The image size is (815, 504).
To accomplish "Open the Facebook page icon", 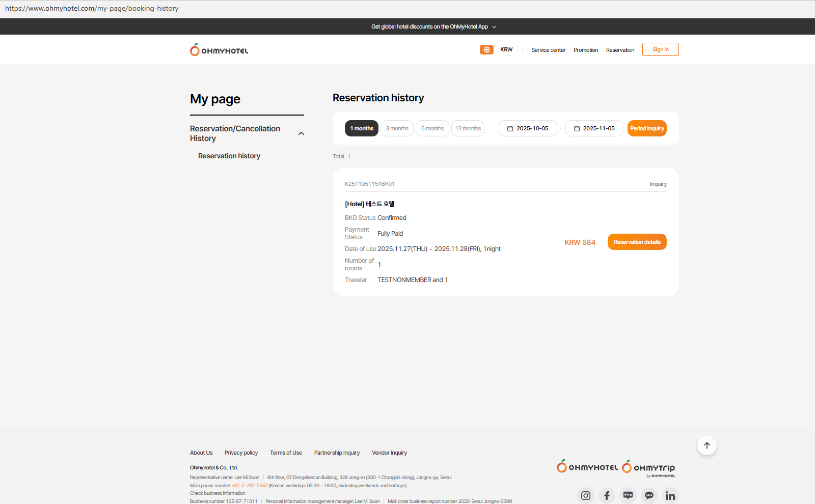I will [x=607, y=495].
